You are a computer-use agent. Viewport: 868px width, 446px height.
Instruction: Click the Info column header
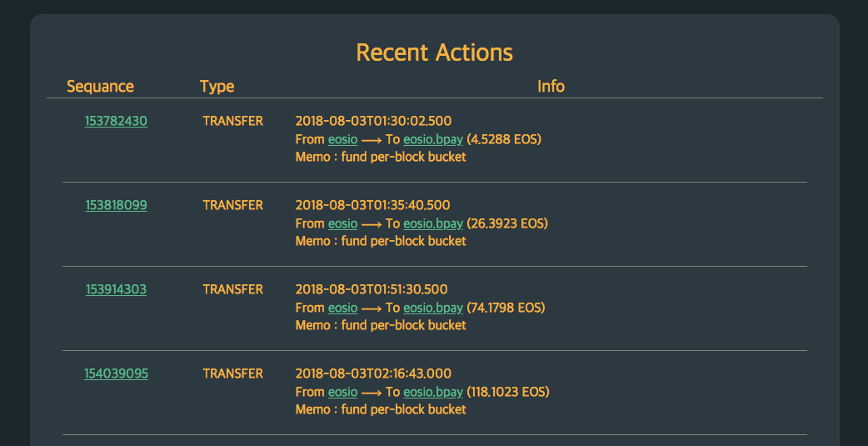551,86
